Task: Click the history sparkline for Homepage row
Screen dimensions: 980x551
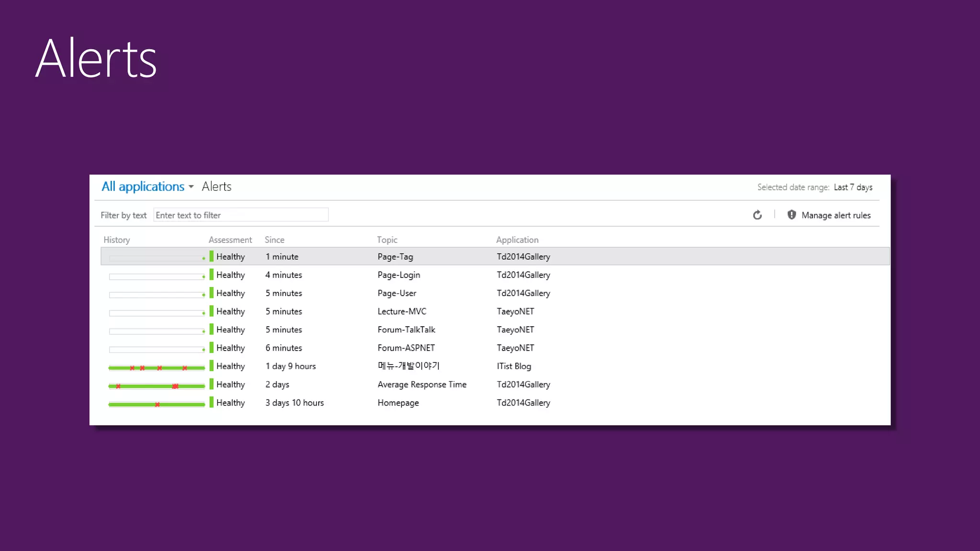Action: click(156, 405)
